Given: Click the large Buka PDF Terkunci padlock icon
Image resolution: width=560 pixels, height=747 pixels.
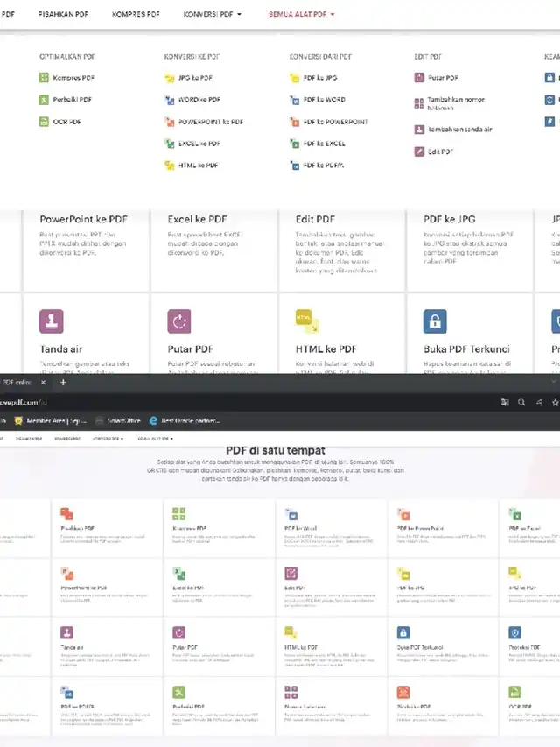Looking at the screenshot, I should (435, 321).
